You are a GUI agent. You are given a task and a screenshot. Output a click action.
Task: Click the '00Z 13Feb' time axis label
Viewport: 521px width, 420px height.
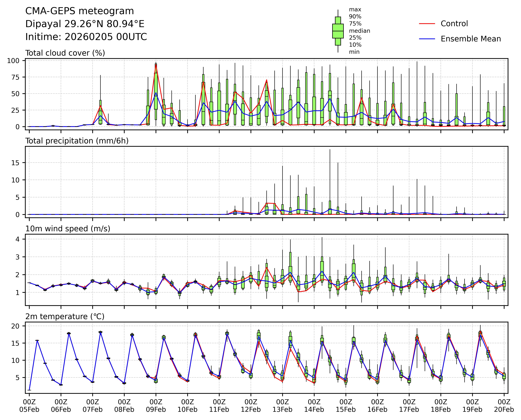[x=282, y=406]
